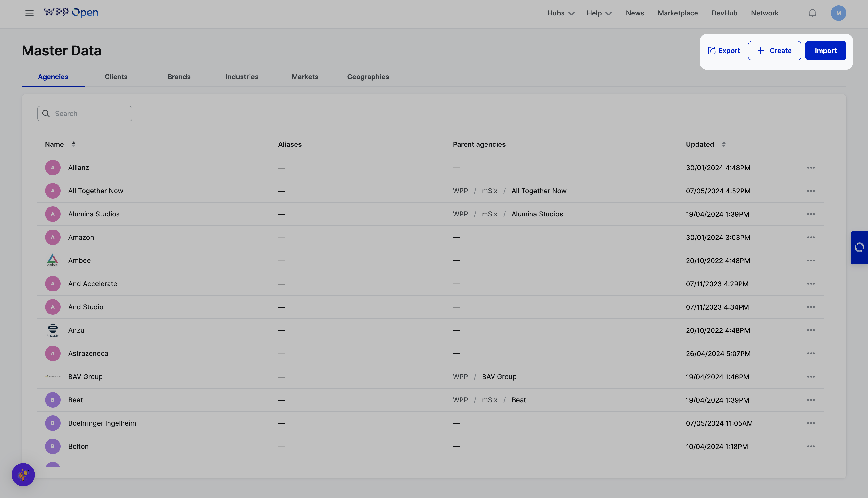
Task: Sort the table by Name column
Action: coord(73,144)
